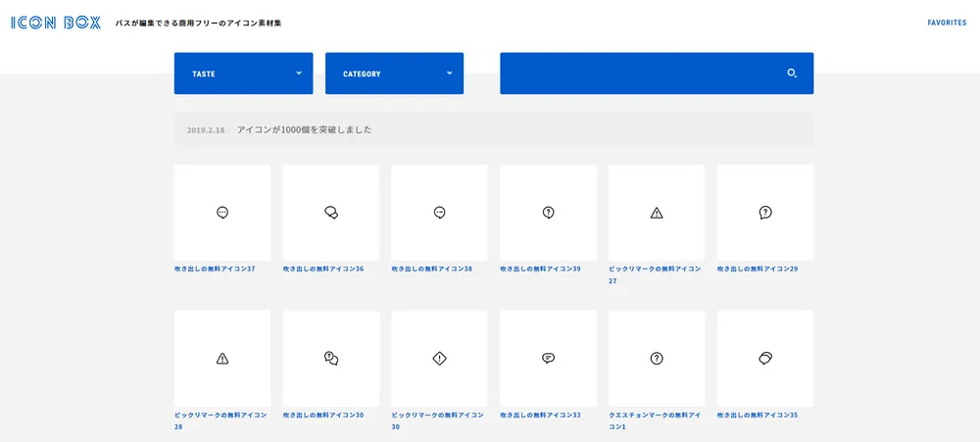Image resolution: width=980 pixels, height=442 pixels.
Task: Open the 1000 icons announcement notice
Action: (x=494, y=130)
